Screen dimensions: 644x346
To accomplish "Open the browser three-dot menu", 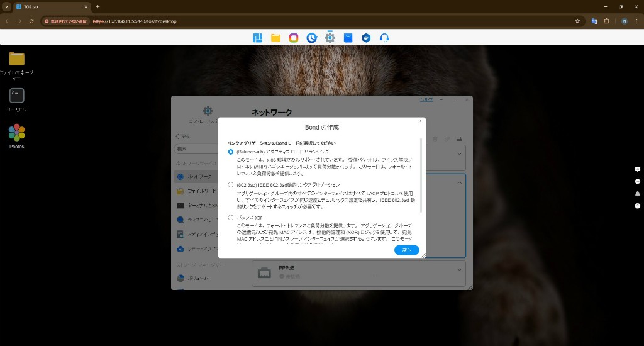I will pos(636,21).
